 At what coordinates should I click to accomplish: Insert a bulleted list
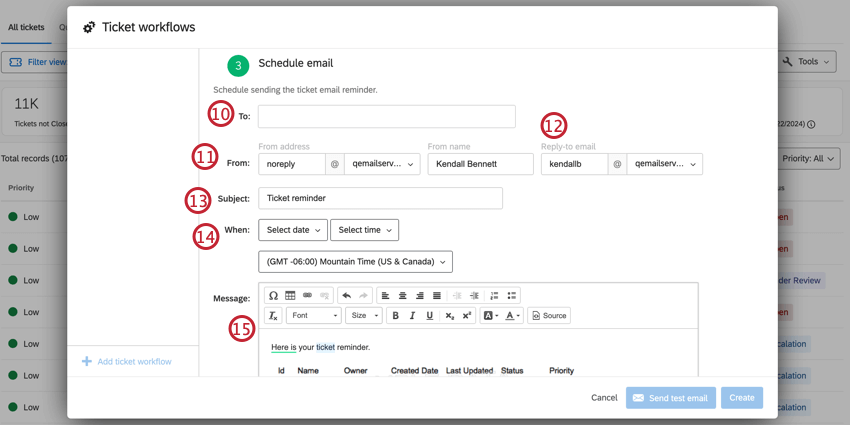[x=511, y=295]
